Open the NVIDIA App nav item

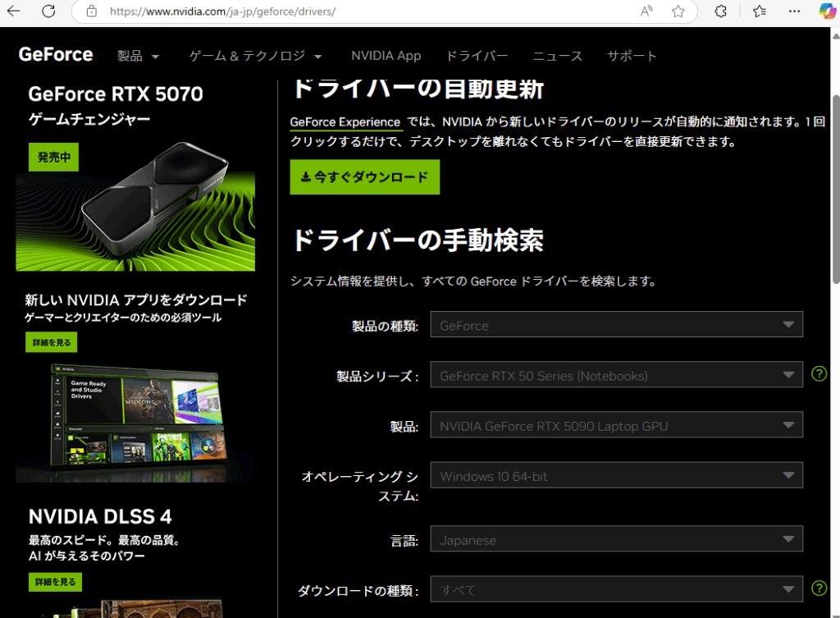click(386, 56)
